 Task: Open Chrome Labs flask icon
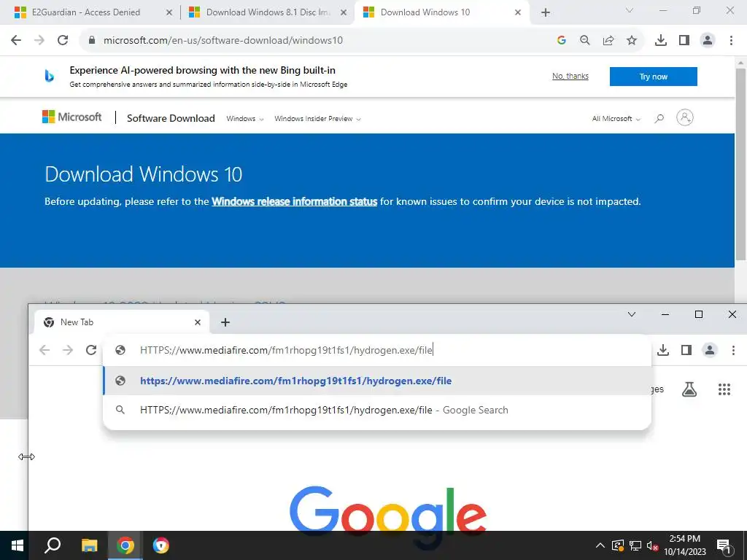(x=689, y=389)
